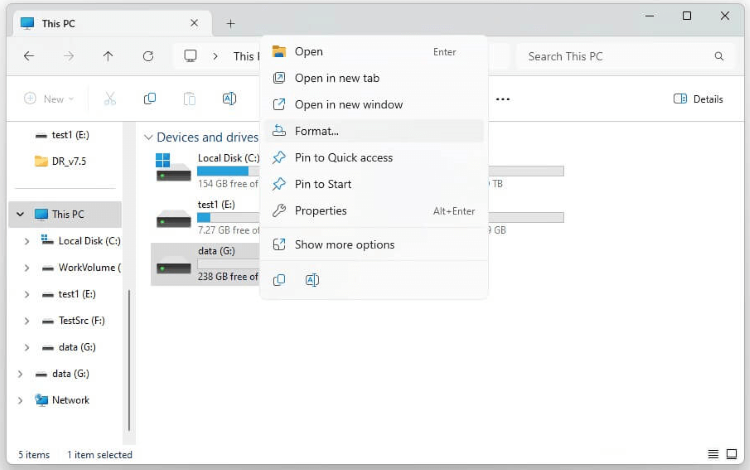Switch to list view in status bar
Screen dimensions: 750x470
[x=713, y=454]
